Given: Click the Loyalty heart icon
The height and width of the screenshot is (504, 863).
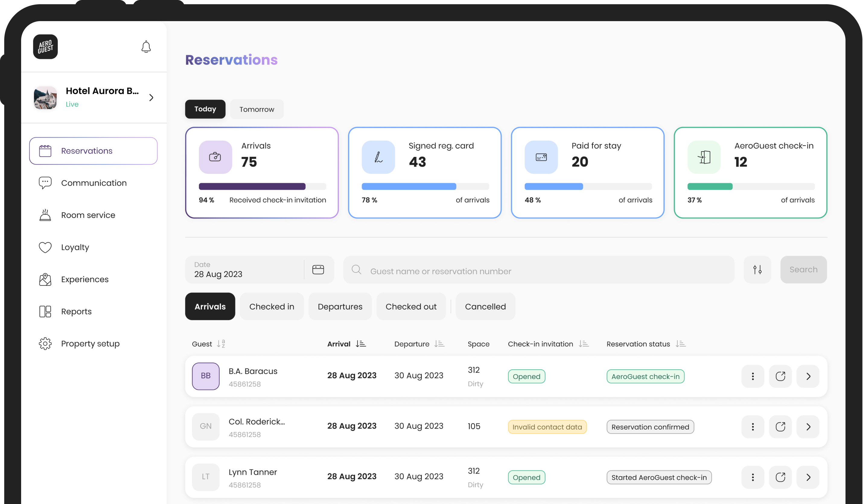Looking at the screenshot, I should click(45, 247).
